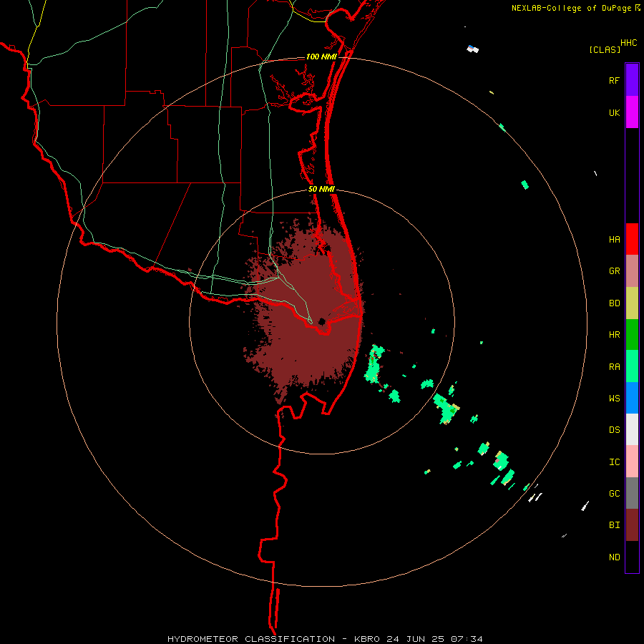Click the HHC product label
The height and width of the screenshot is (644, 644).
pyautogui.click(x=629, y=43)
